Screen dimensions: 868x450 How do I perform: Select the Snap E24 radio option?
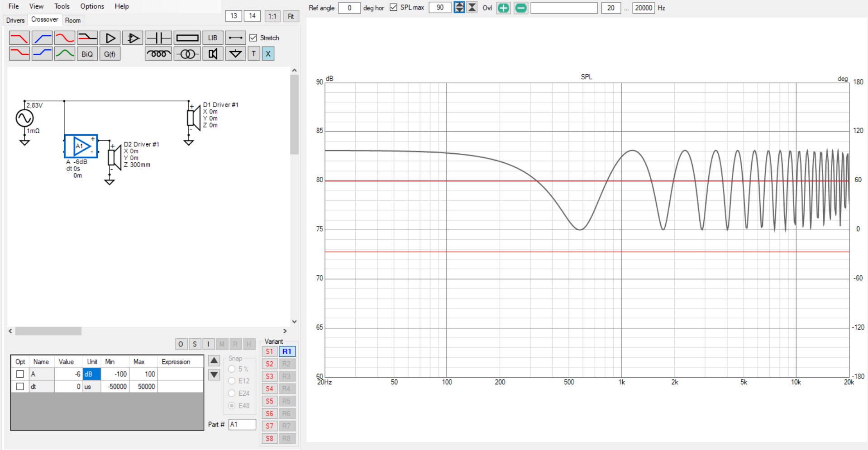(x=232, y=393)
